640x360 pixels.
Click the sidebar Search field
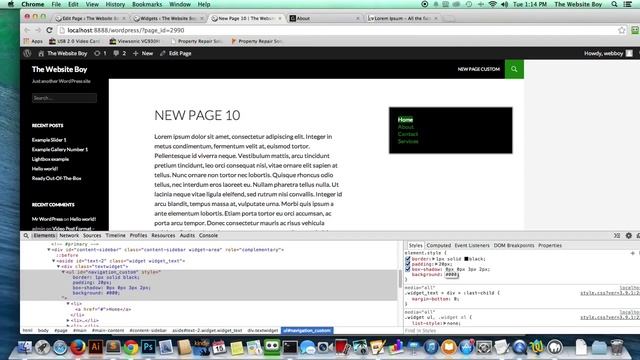click(x=64, y=98)
